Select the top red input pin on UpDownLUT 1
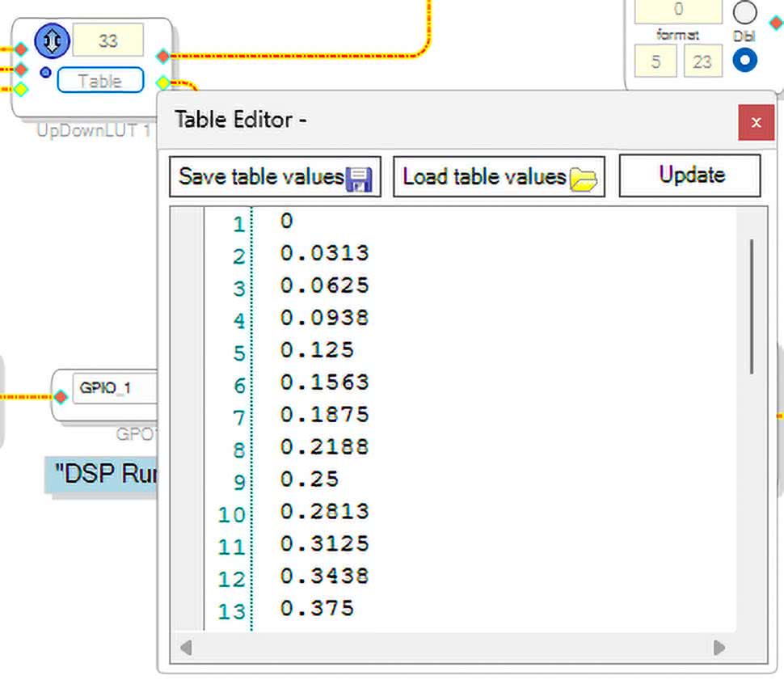 point(21,50)
